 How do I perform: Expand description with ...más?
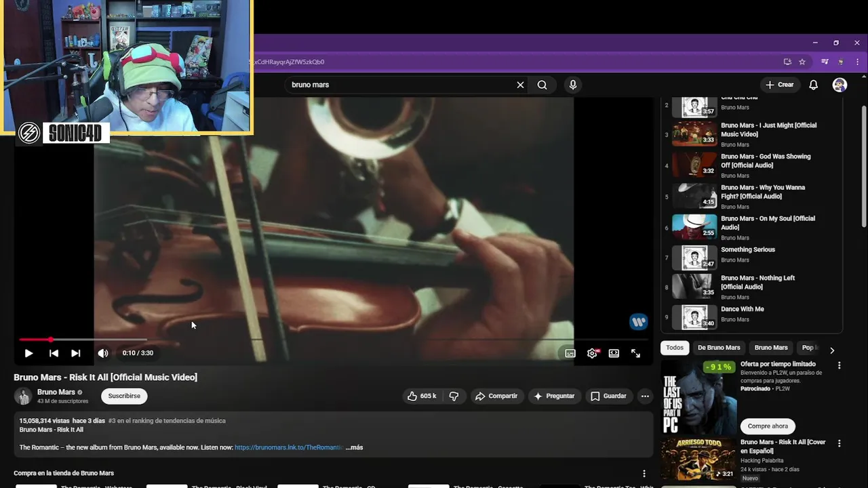coord(354,447)
